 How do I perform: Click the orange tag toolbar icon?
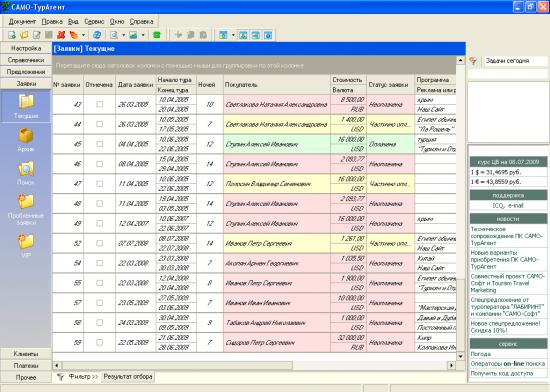point(74,35)
